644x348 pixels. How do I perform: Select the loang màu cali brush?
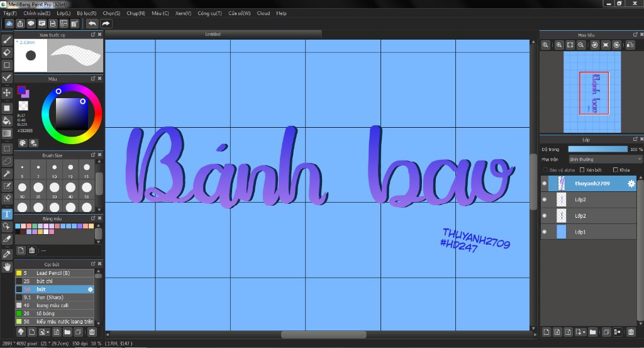pos(55,305)
